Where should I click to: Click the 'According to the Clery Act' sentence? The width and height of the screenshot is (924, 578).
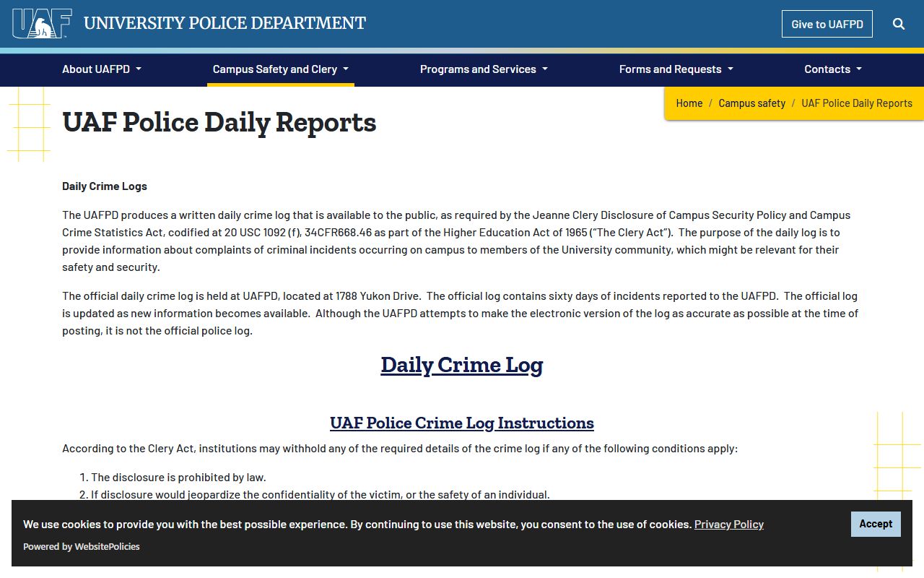click(400, 449)
